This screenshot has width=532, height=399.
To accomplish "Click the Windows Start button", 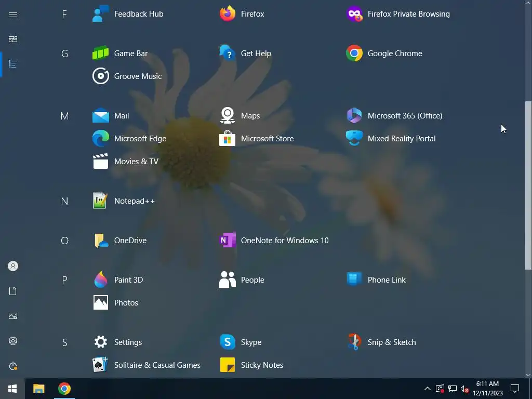I will tap(12, 389).
